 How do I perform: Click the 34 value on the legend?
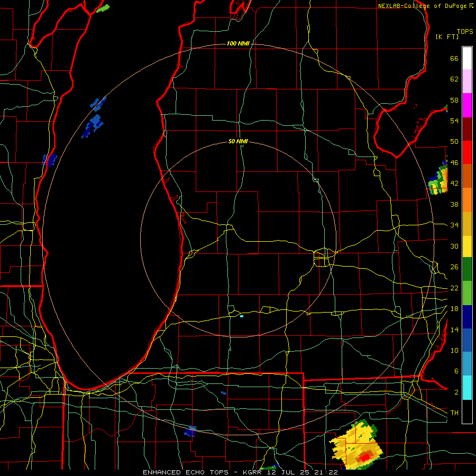point(454,225)
